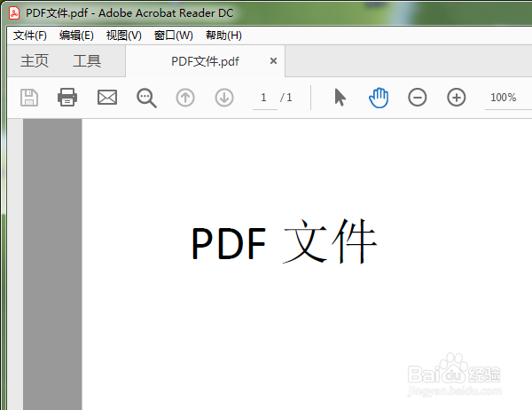Close the PDF文件.pdf tab
The width and height of the screenshot is (532, 410).
(273, 61)
